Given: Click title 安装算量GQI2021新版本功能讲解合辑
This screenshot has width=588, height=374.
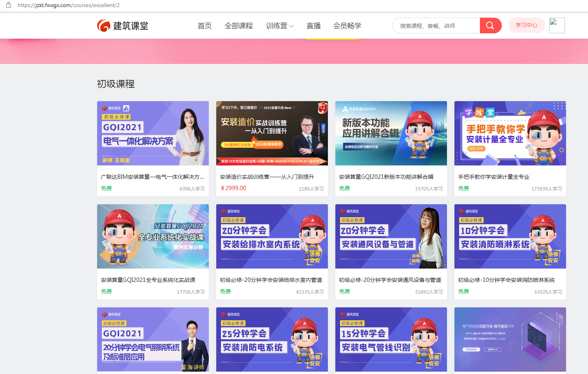Looking at the screenshot, I should click(x=386, y=177).
